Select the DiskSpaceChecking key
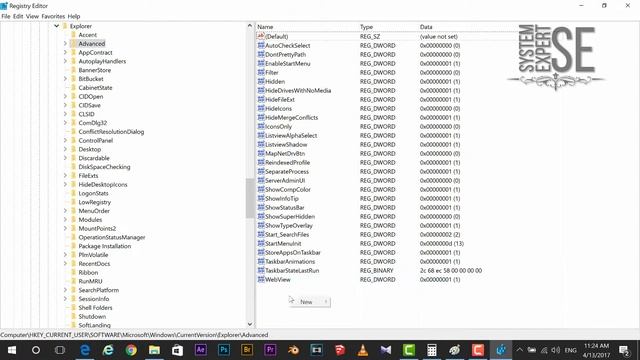Image resolution: width=640 pixels, height=360 pixels. click(104, 167)
